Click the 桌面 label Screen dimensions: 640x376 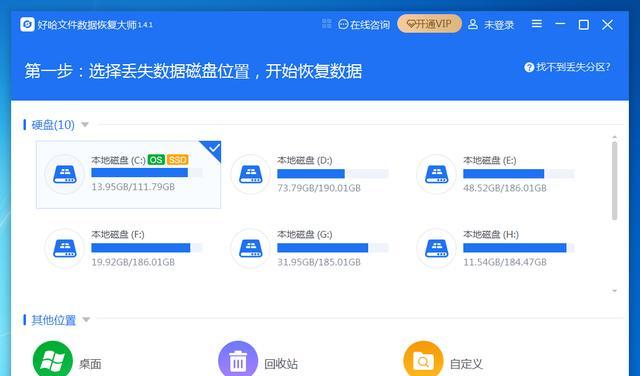tap(90, 363)
